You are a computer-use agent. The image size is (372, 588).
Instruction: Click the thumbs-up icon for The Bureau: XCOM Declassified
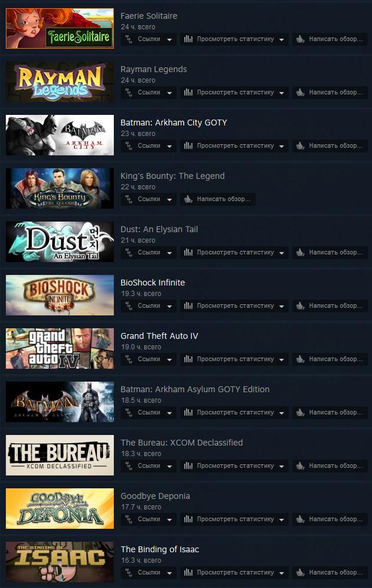[300, 465]
